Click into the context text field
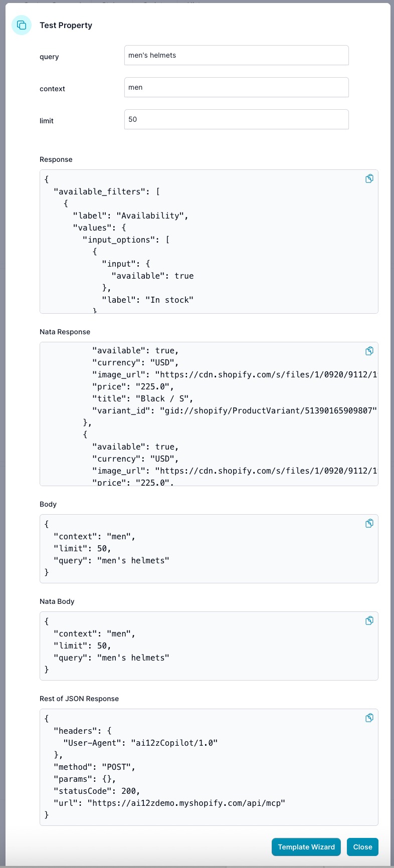 (x=236, y=87)
